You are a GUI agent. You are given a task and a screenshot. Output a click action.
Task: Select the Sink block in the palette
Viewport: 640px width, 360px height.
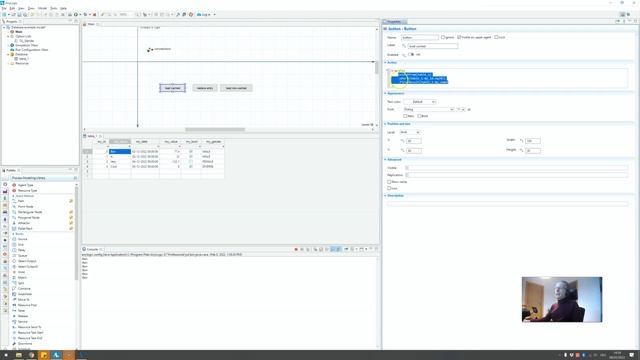tap(21, 244)
